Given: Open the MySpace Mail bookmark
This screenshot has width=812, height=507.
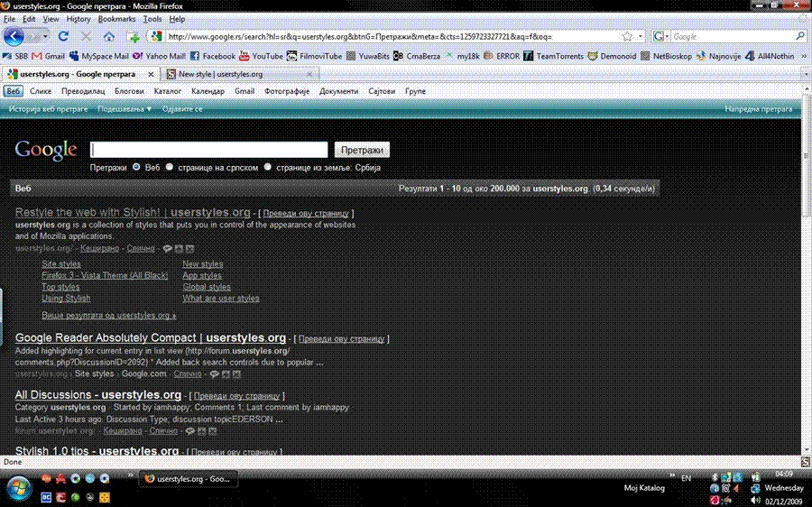Looking at the screenshot, I should 99,56.
